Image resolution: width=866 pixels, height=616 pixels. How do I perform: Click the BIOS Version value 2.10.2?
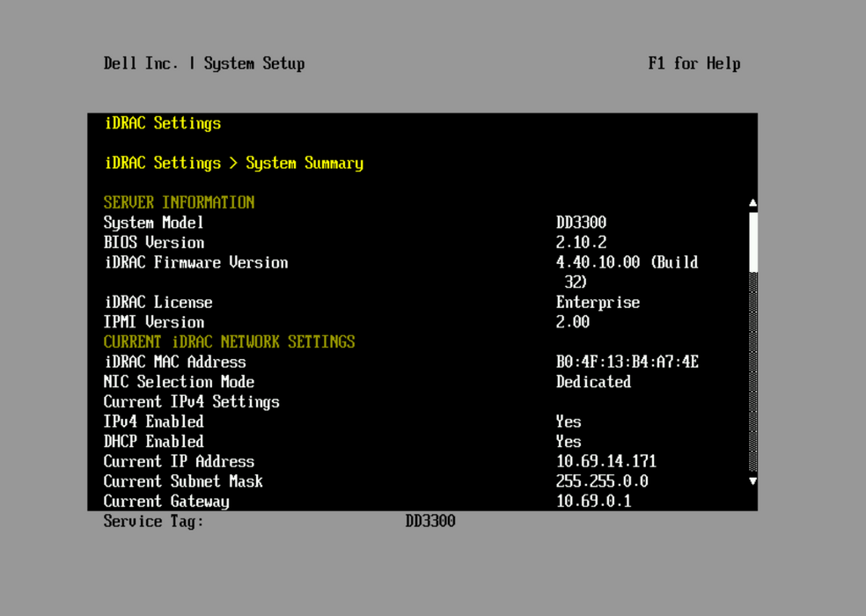tap(581, 242)
